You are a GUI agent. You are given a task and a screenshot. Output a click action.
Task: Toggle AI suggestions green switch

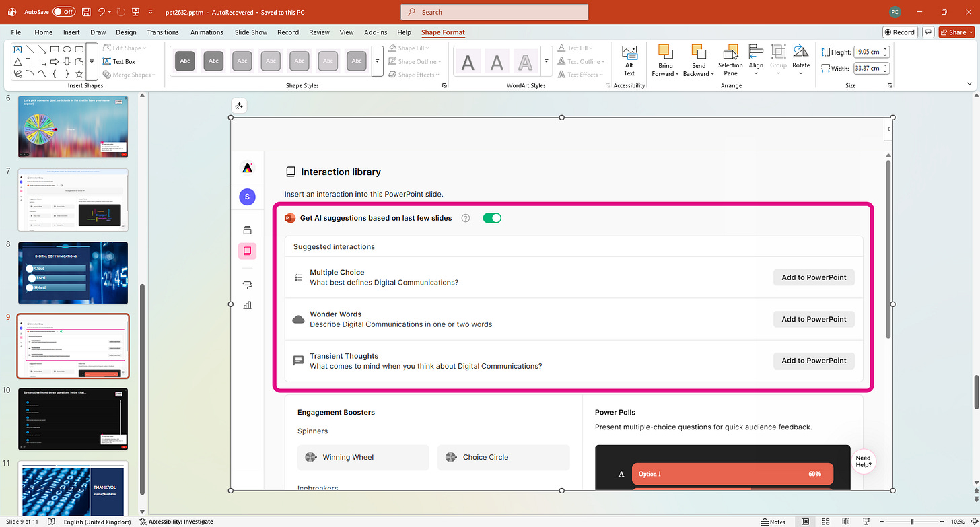492,218
